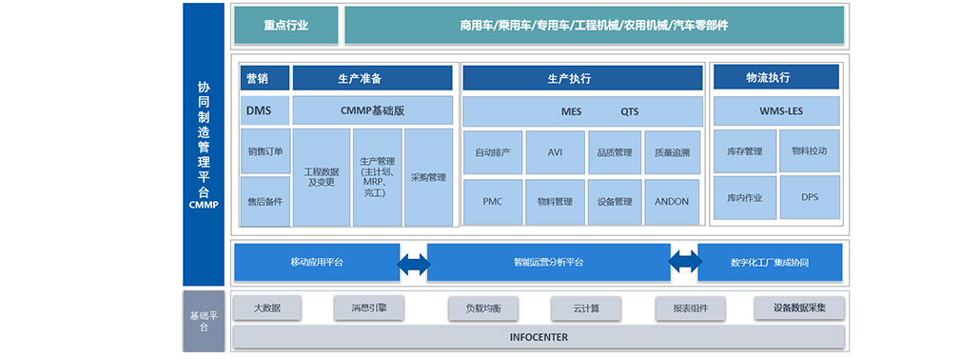Select the INFOCENTER bar

coord(539,337)
